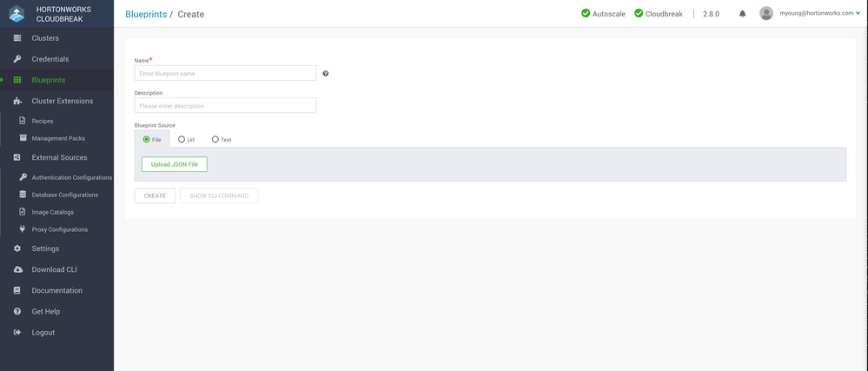The height and width of the screenshot is (371, 868).
Task: Open Clusters from the sidebar
Action: (x=45, y=38)
